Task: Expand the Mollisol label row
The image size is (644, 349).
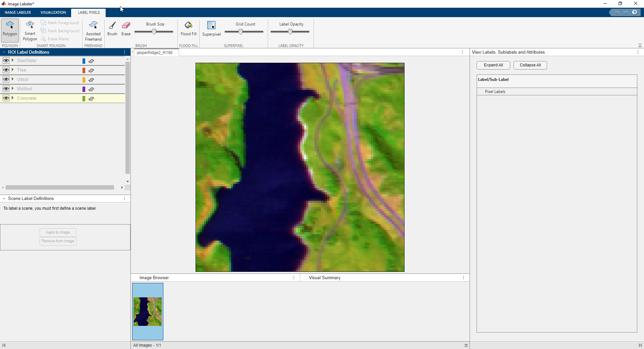Action: pos(12,89)
